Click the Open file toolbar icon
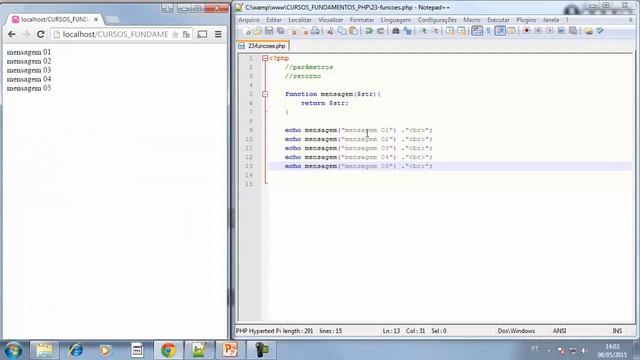 pyautogui.click(x=258, y=31)
